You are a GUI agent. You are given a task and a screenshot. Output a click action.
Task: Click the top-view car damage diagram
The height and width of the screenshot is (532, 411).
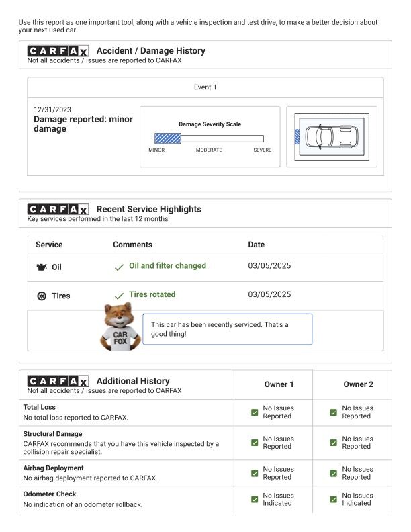click(331, 136)
